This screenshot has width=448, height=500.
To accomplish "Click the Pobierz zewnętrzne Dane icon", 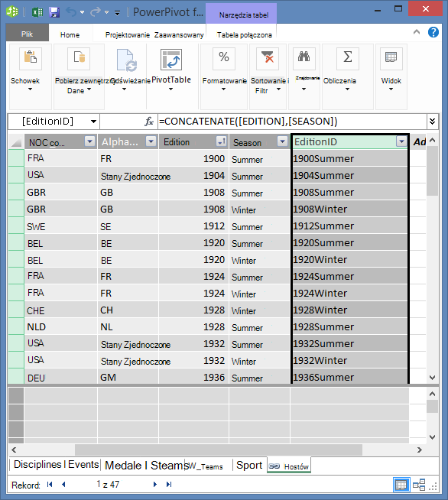I will click(79, 58).
